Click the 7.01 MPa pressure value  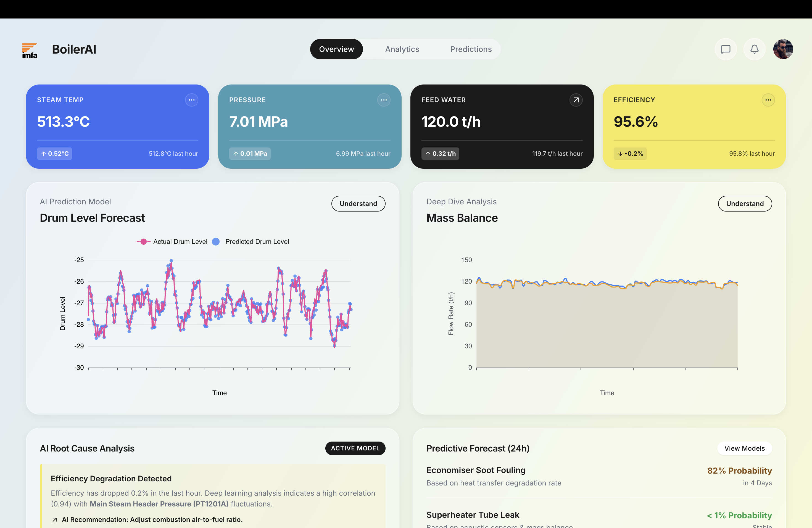(x=258, y=122)
